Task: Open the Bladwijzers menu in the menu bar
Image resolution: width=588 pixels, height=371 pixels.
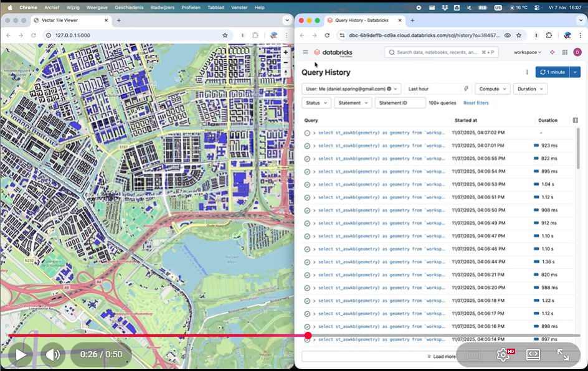Action: pos(162,7)
